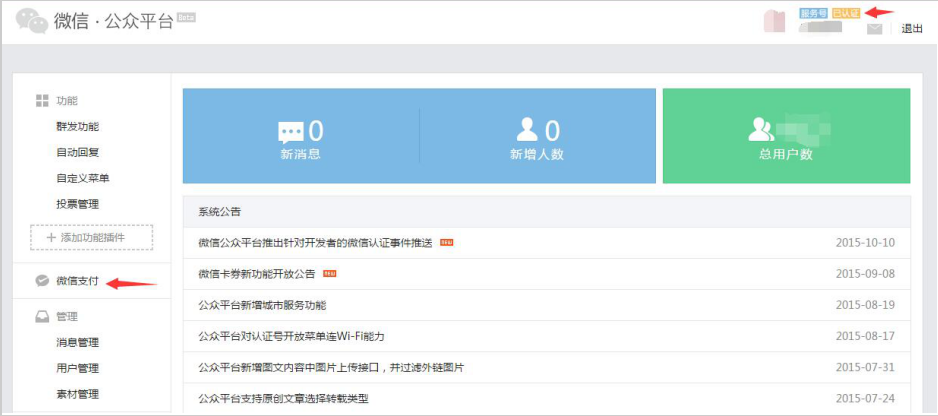The image size is (938, 416).
Task: Open 用户管理 in the sidebar
Action: (x=77, y=369)
